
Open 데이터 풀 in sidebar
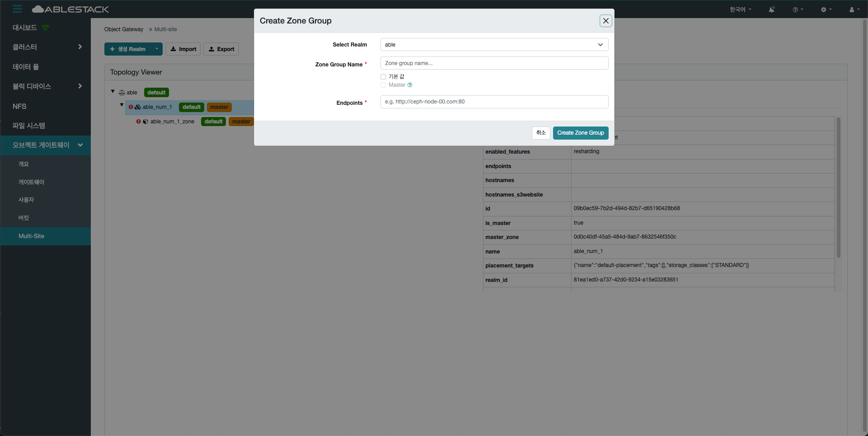(26, 67)
